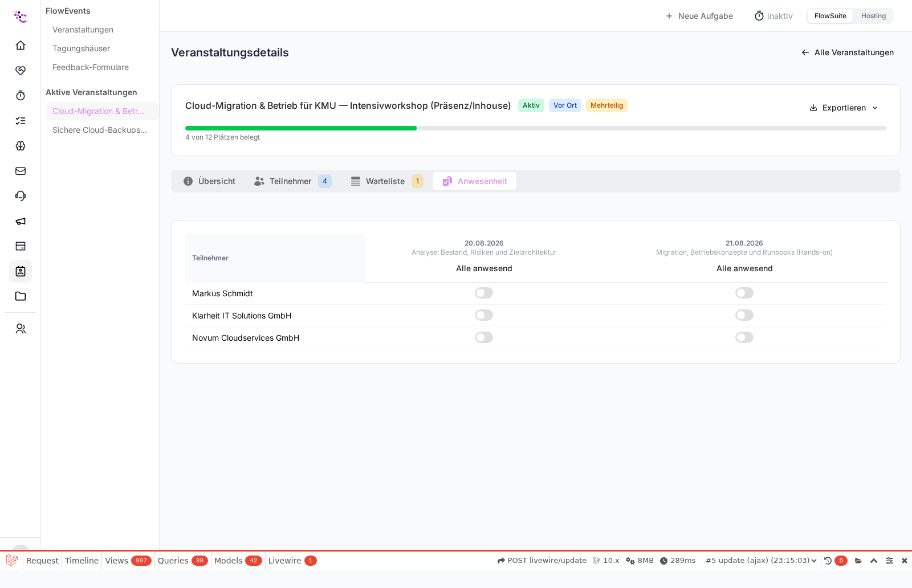Open the home icon in sidebar
The width and height of the screenshot is (912, 588).
click(x=21, y=46)
